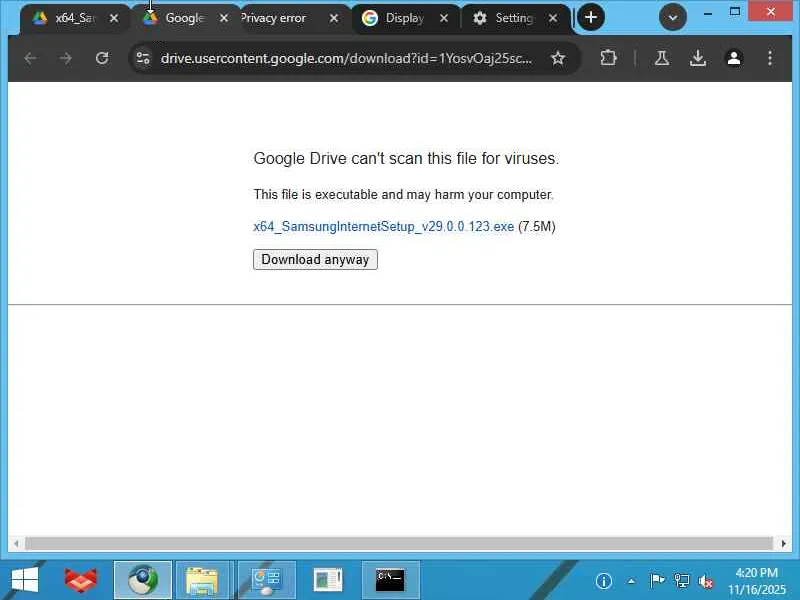Close the Display tab

[444, 18]
